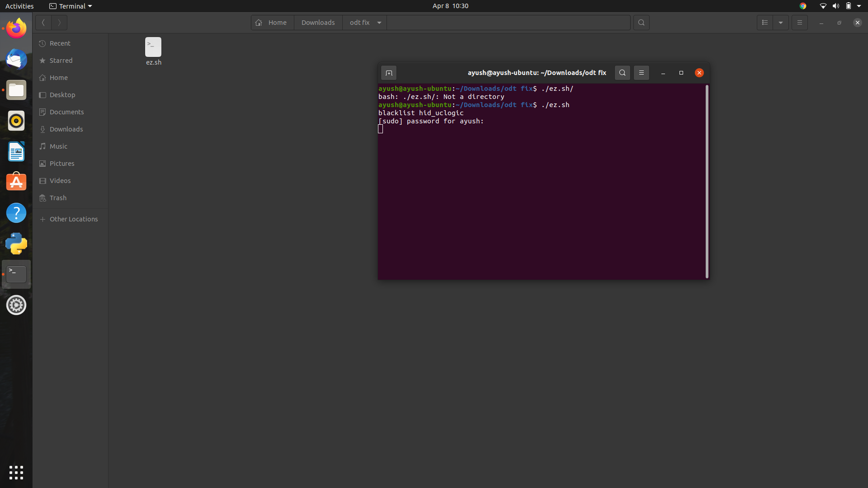
Task: Open the Terminal app menu in top bar
Action: [71, 6]
